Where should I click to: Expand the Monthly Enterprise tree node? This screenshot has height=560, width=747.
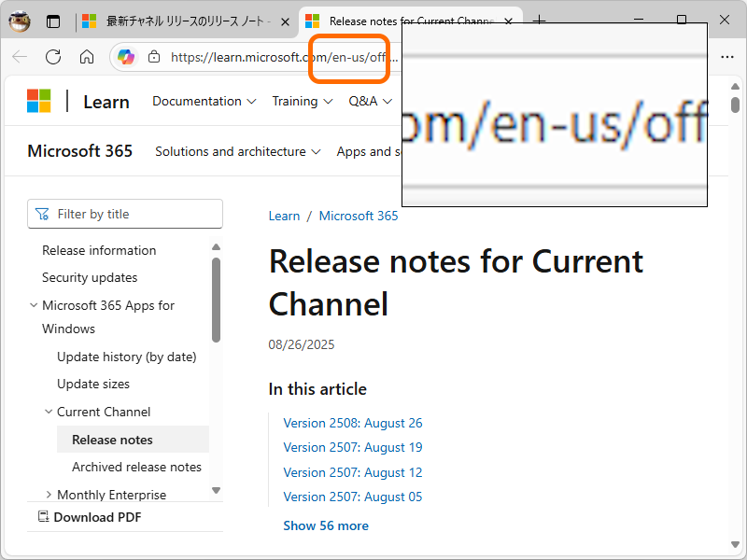click(49, 495)
